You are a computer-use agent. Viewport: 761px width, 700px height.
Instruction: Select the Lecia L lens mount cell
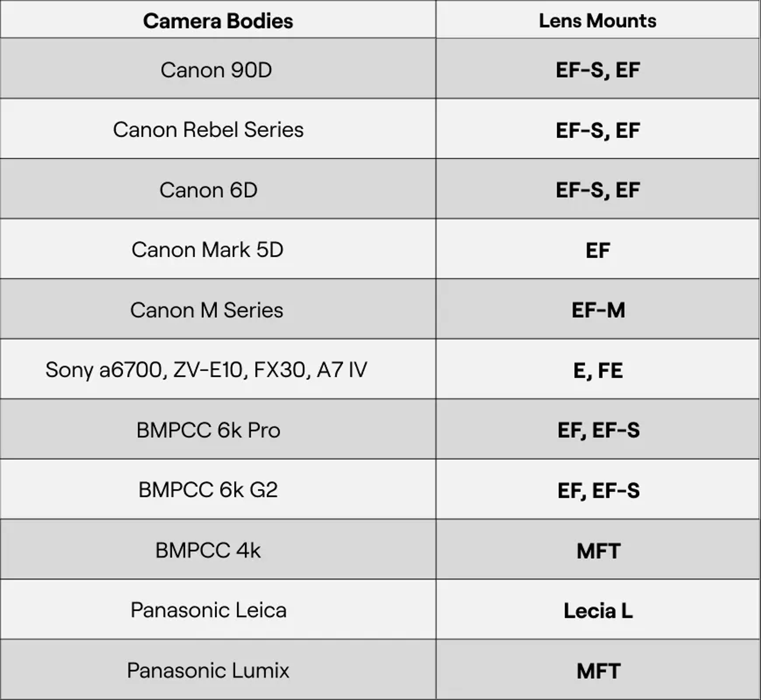click(x=598, y=611)
